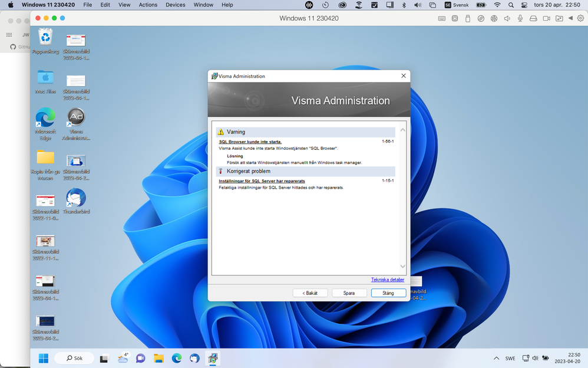
Task: Open the macOS Wi-Fi status menu
Action: point(497,5)
